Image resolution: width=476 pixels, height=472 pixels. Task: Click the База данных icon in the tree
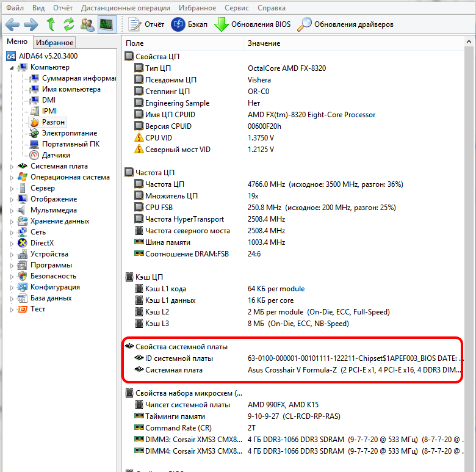click(x=23, y=298)
